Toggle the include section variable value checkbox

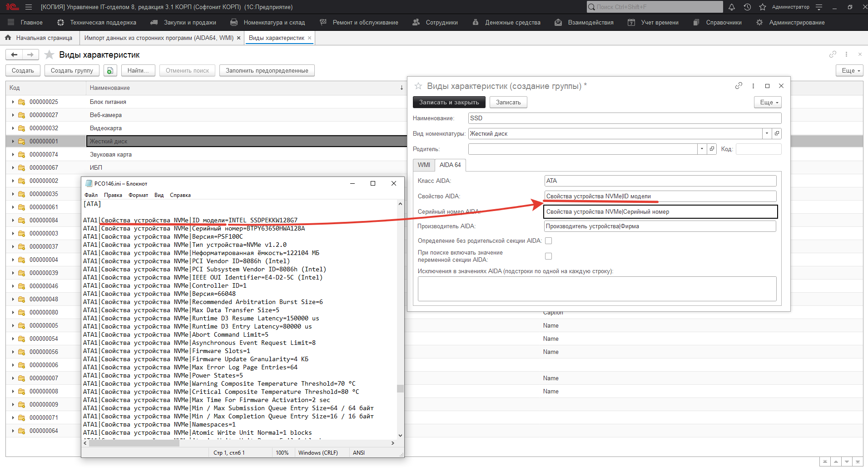point(548,256)
